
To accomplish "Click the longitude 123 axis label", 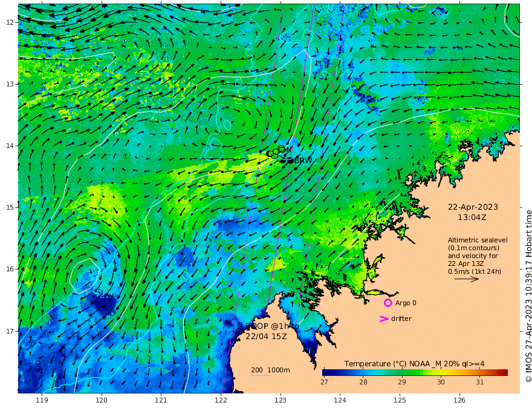I will pyautogui.click(x=281, y=400).
